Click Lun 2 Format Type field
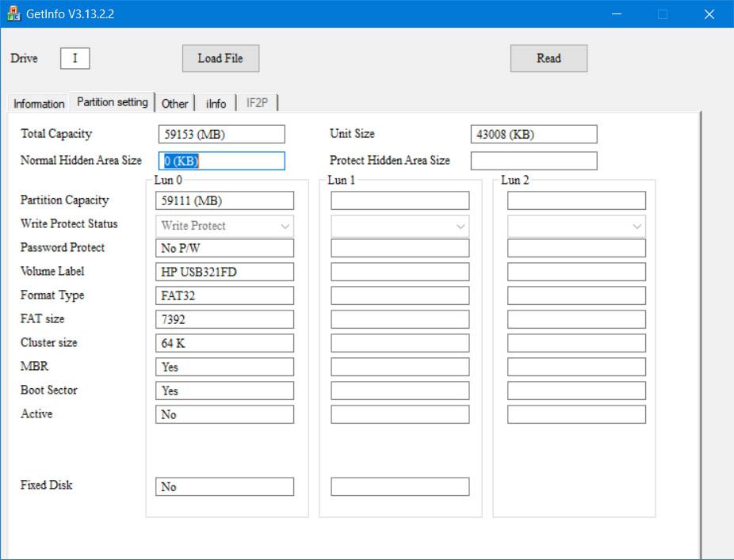This screenshot has height=560, width=734. click(577, 295)
